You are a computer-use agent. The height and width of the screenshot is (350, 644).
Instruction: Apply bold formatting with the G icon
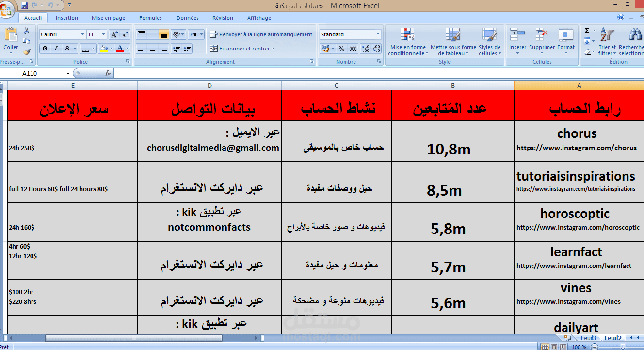pos(45,48)
